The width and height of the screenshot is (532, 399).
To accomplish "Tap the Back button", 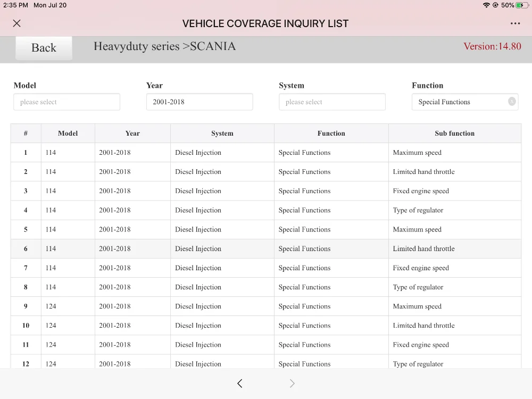I will coord(44,48).
